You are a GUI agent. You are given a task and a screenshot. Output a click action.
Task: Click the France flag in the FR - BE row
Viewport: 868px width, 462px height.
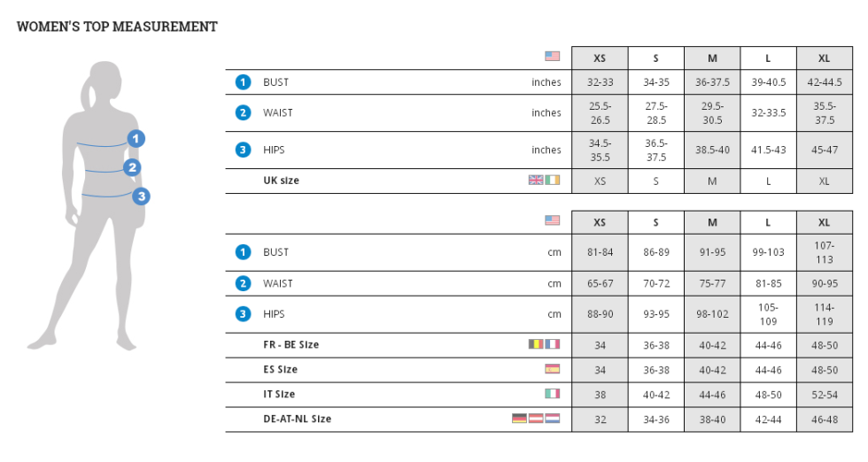553,343
